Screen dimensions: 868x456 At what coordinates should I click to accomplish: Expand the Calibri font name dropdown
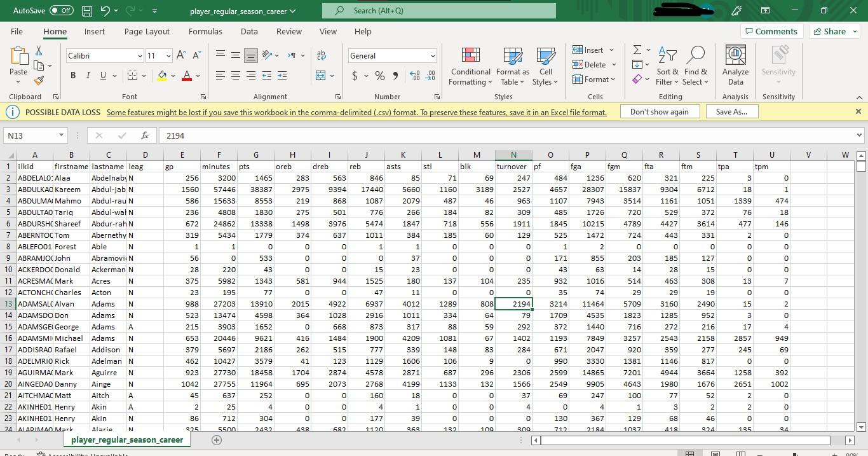140,56
